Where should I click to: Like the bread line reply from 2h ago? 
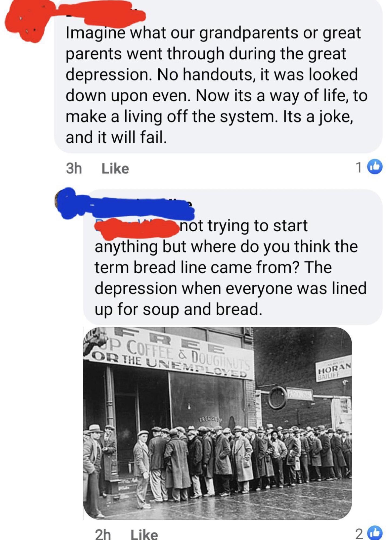[x=144, y=534]
